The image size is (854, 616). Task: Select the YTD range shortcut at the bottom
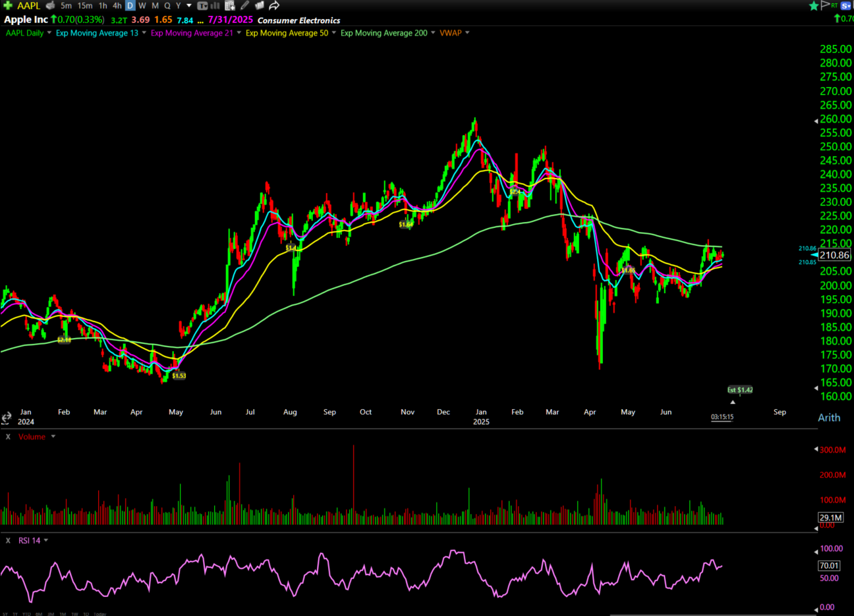point(26,613)
